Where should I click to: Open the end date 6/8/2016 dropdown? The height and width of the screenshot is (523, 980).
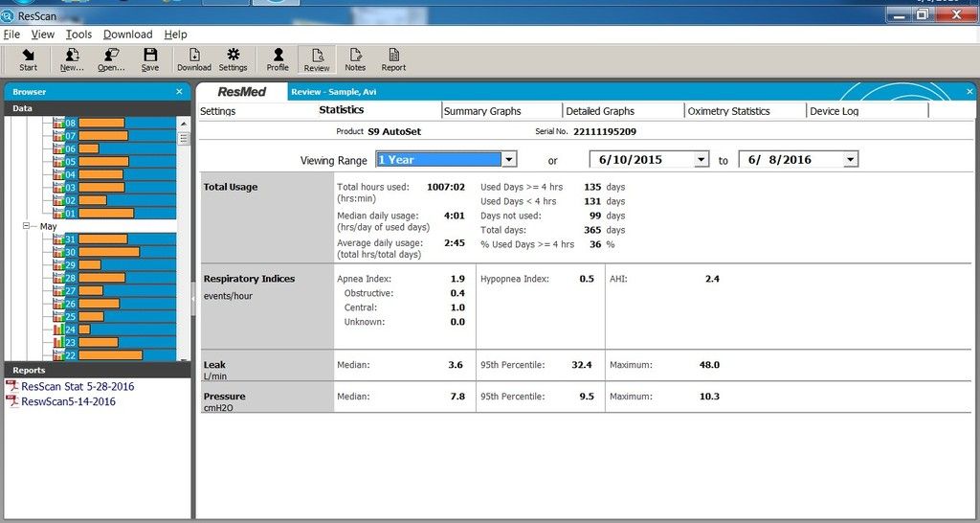[x=850, y=160]
